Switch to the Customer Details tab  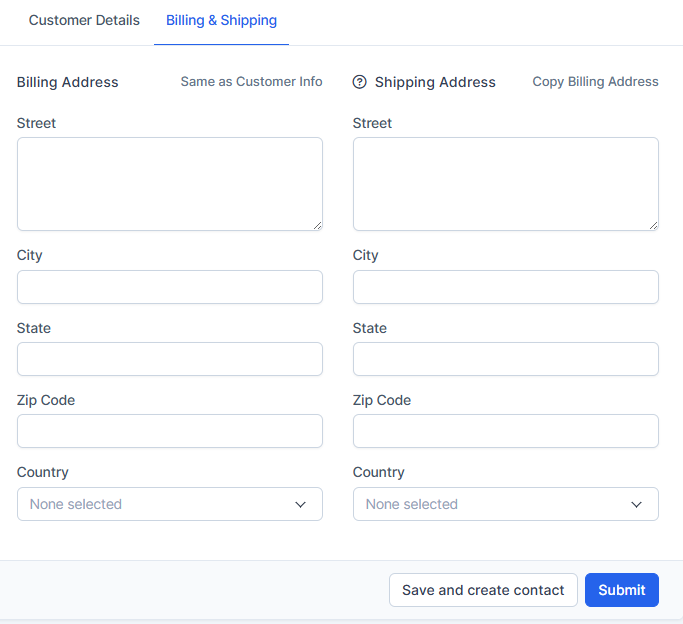[84, 20]
